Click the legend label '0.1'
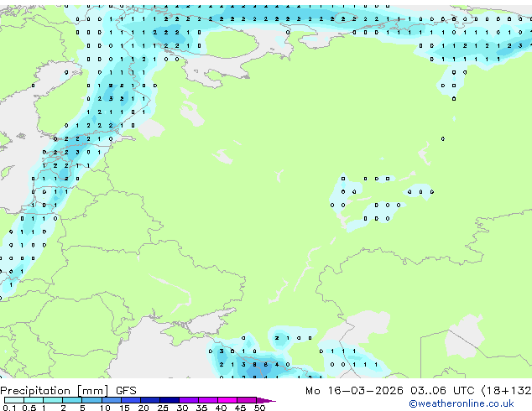 [9, 408]
